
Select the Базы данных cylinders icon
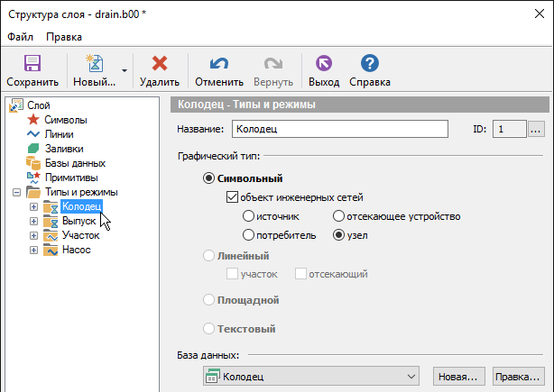point(33,163)
